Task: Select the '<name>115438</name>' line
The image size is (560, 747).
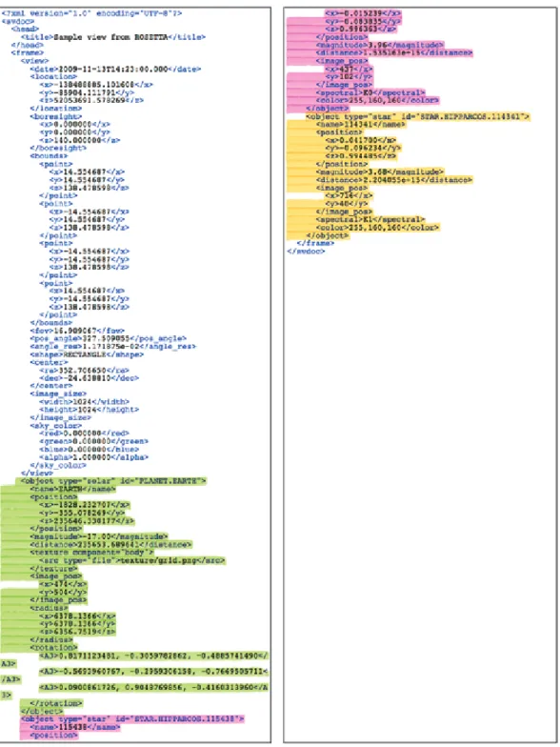Action: [x=74, y=727]
